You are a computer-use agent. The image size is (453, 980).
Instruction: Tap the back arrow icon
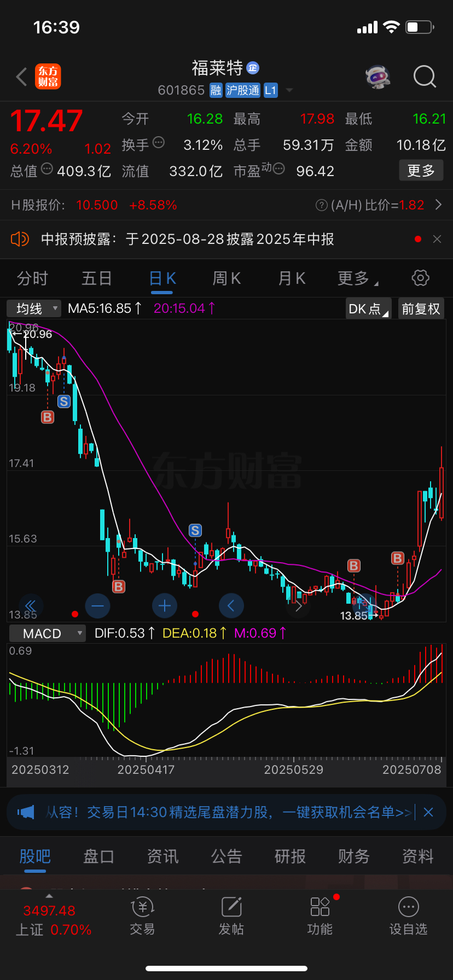[22, 77]
